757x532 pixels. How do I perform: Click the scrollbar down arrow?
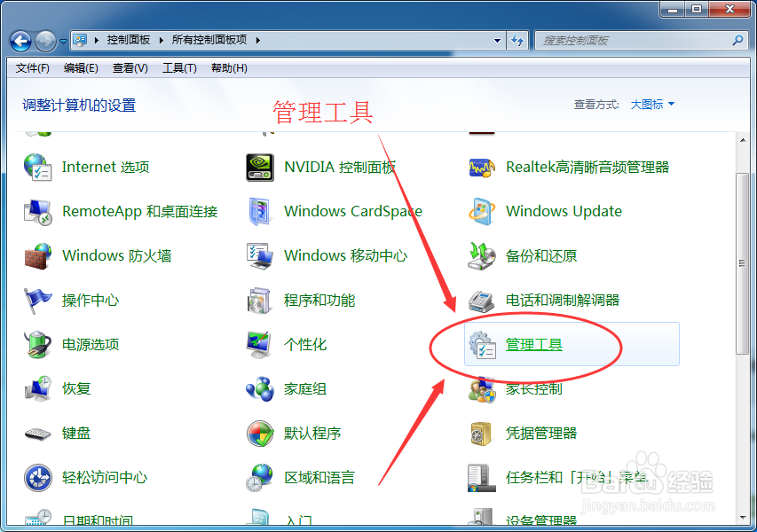[x=743, y=518]
